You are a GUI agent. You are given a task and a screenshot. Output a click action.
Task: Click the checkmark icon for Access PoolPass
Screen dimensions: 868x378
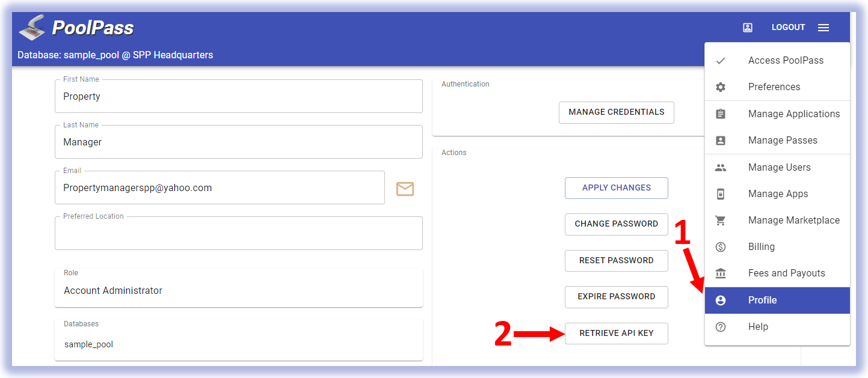click(x=721, y=61)
